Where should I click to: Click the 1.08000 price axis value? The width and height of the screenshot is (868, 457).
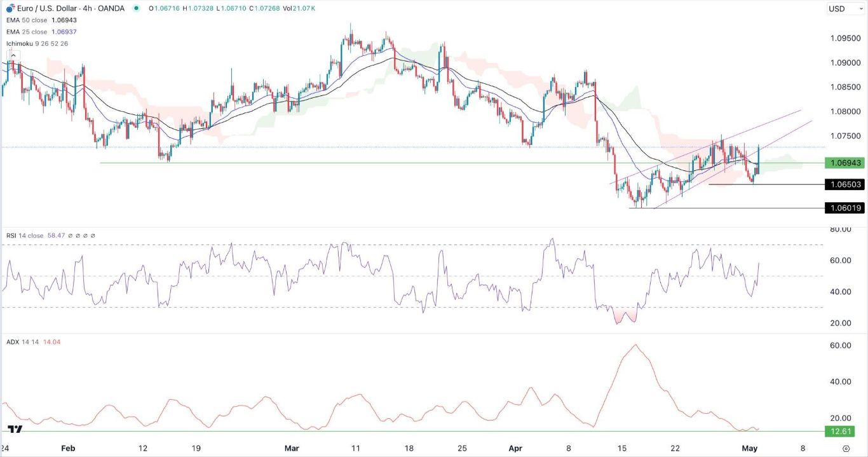coord(845,112)
